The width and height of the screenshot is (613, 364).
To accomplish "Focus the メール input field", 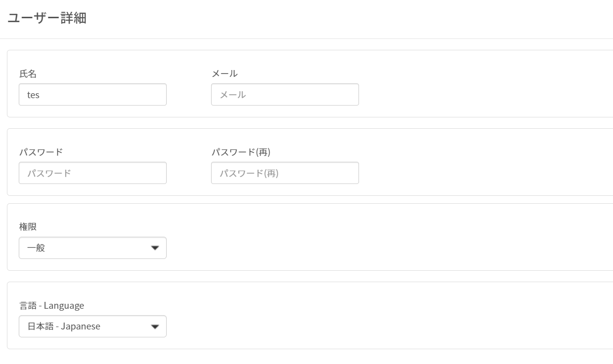I will click(285, 94).
